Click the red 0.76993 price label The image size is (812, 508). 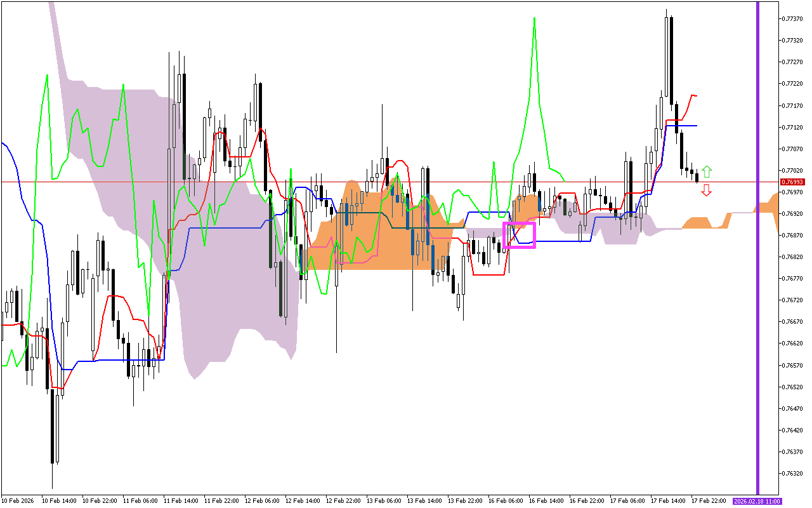coord(792,182)
